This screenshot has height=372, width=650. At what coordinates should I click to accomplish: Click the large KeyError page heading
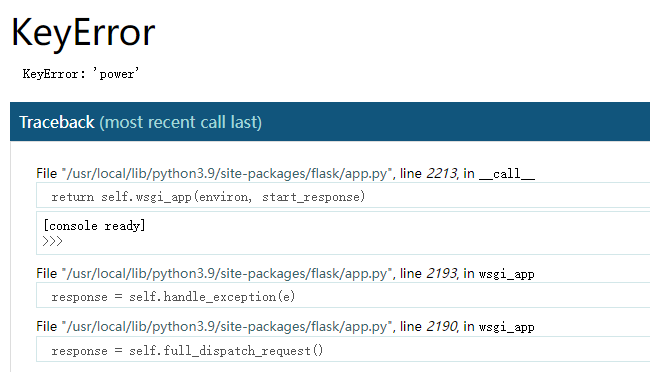83,33
